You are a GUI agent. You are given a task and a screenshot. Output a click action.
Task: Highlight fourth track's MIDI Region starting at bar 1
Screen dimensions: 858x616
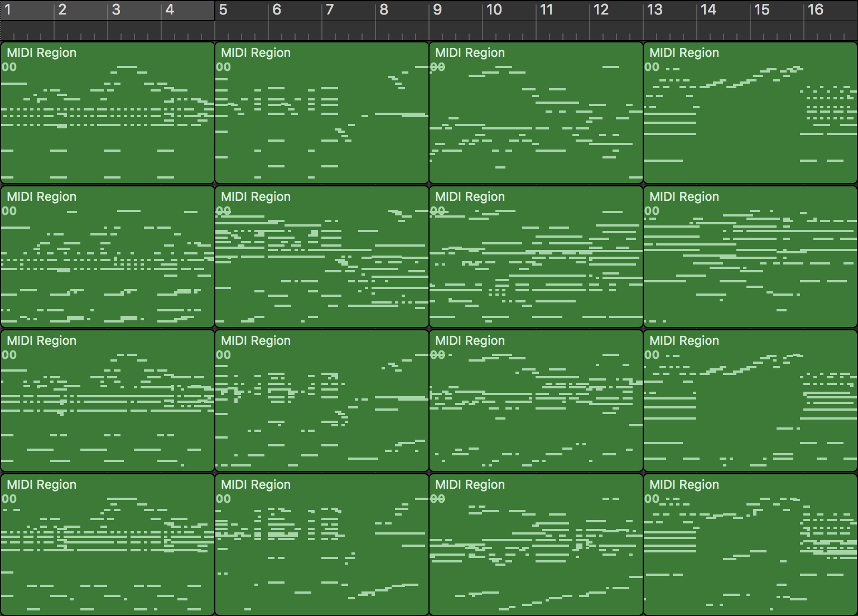tap(108, 545)
